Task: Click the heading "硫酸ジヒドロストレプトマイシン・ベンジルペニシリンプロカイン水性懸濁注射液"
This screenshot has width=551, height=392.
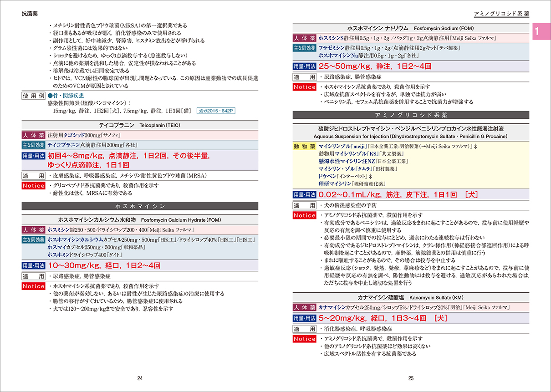Action: pyautogui.click(x=411, y=129)
